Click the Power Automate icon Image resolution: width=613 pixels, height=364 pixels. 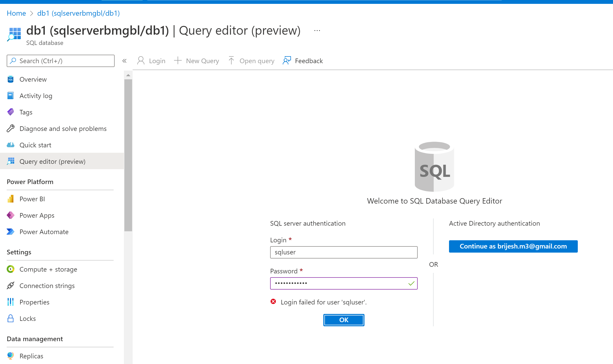point(11,232)
